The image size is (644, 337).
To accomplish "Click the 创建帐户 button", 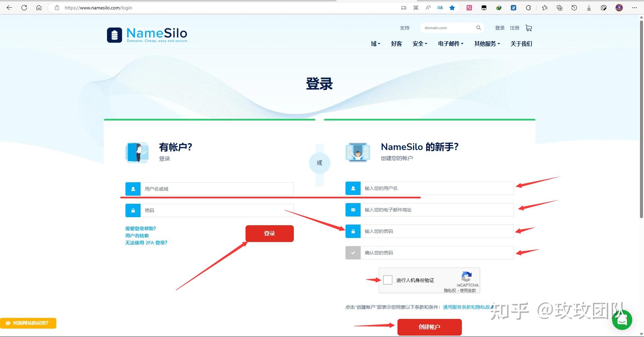I will click(429, 327).
